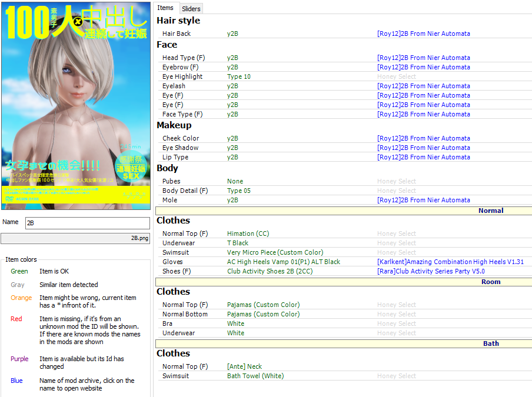Viewport: 532px width, 397px height.
Task: Click the "None" value in the Pubes row
Action: point(235,181)
